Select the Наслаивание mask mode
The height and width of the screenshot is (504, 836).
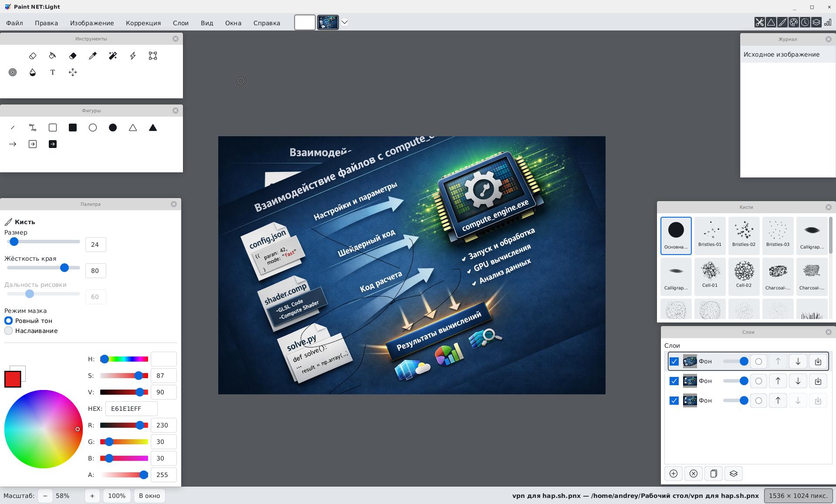(31, 331)
